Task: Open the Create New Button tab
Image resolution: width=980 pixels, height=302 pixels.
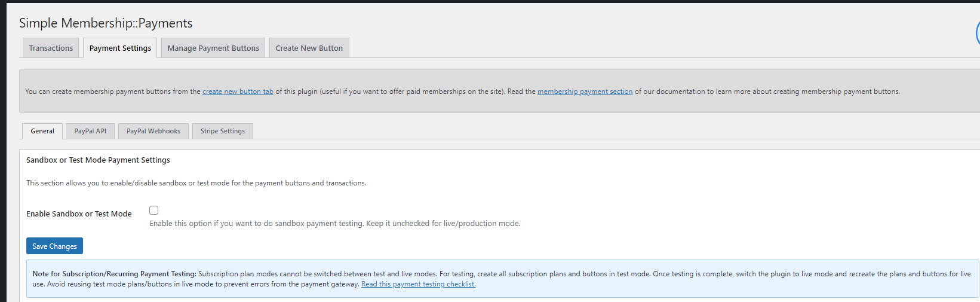Action: (x=309, y=48)
